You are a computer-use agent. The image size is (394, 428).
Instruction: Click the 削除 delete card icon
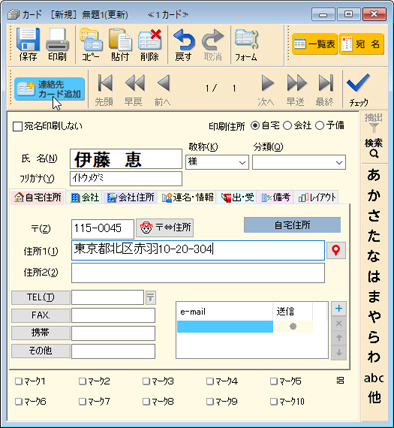[150, 40]
